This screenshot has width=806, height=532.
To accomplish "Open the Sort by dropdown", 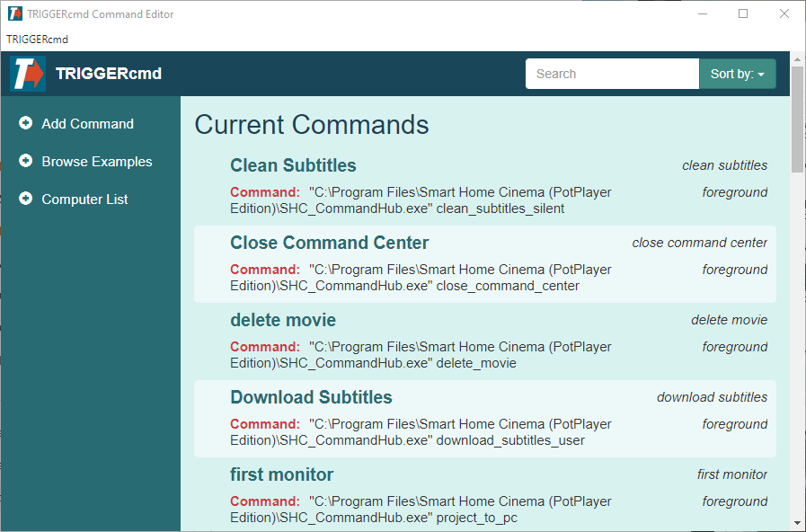I will pyautogui.click(x=737, y=74).
